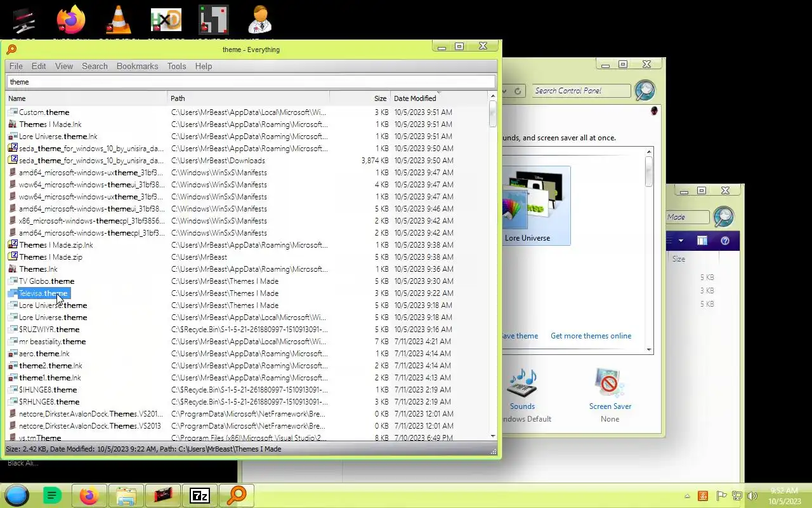Open Explorer view options dropdown arrow
Screen dimensions: 812x508
[681, 241]
